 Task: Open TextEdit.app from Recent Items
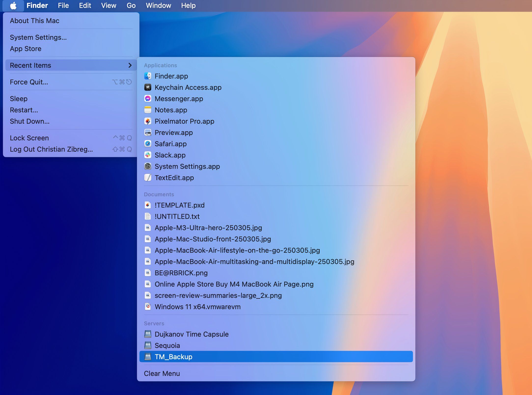click(174, 177)
